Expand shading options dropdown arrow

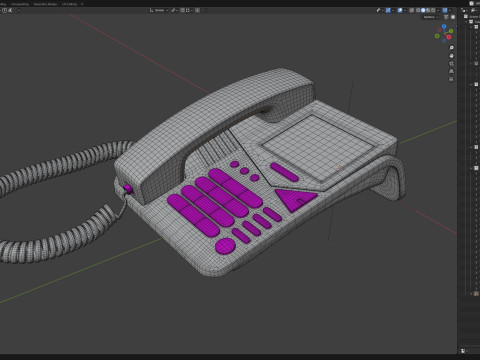point(438,10)
